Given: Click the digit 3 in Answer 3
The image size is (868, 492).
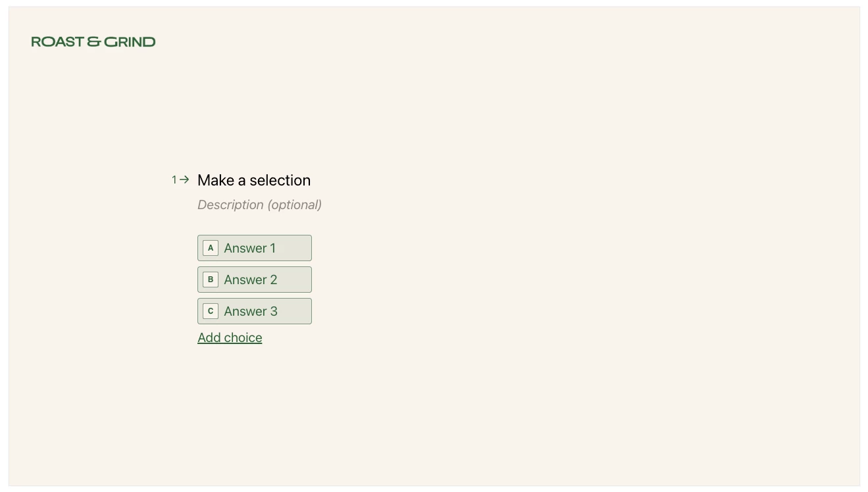Looking at the screenshot, I should coord(274,311).
